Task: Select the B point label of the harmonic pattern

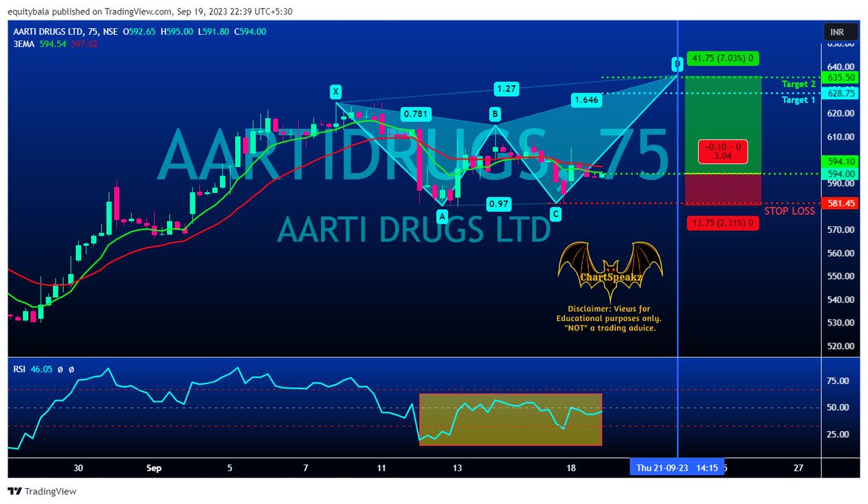Action: pyautogui.click(x=495, y=114)
